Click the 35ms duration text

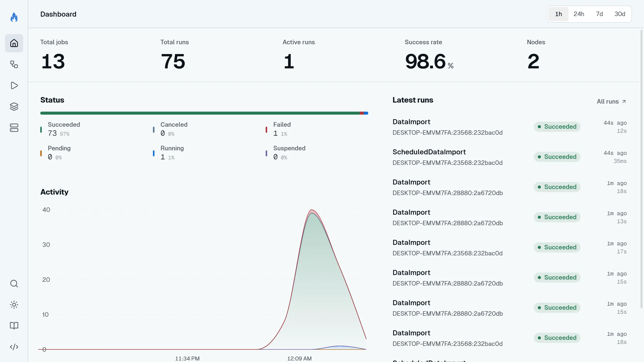620,161
